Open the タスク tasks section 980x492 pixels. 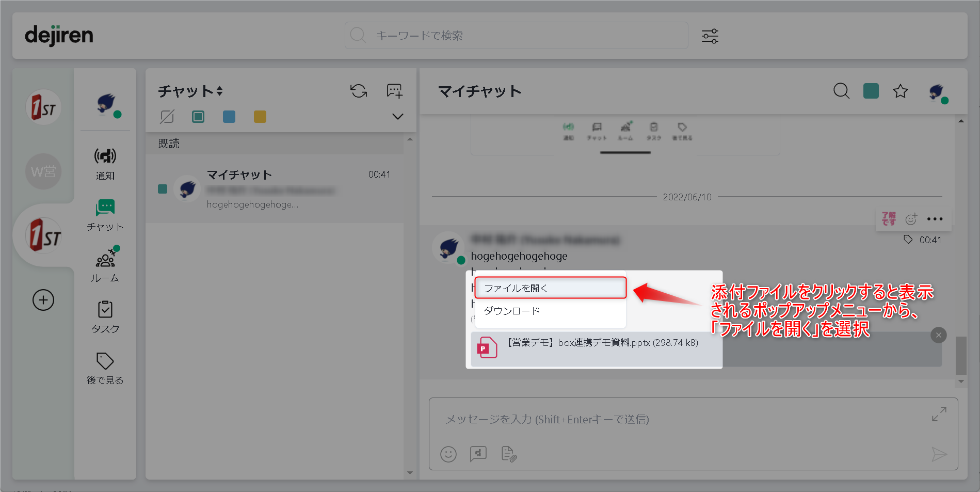tap(105, 316)
